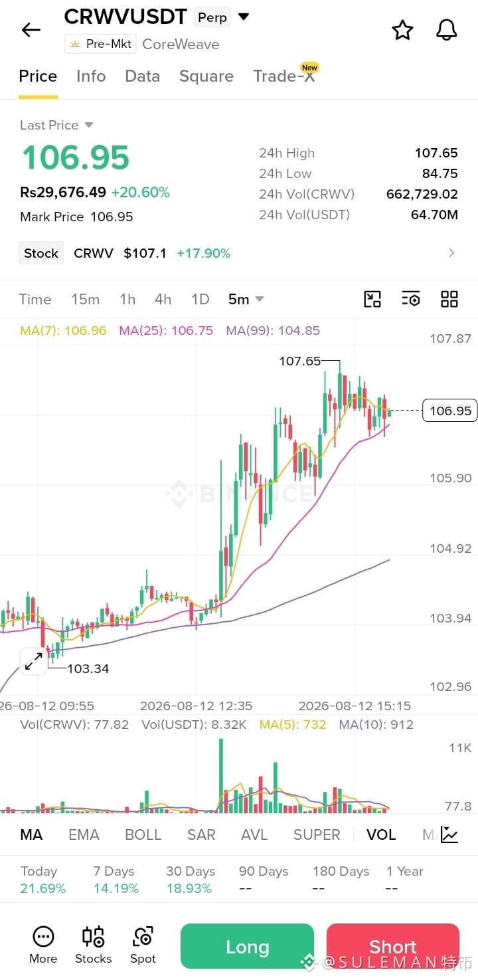Toggle the MA indicator

click(x=31, y=834)
